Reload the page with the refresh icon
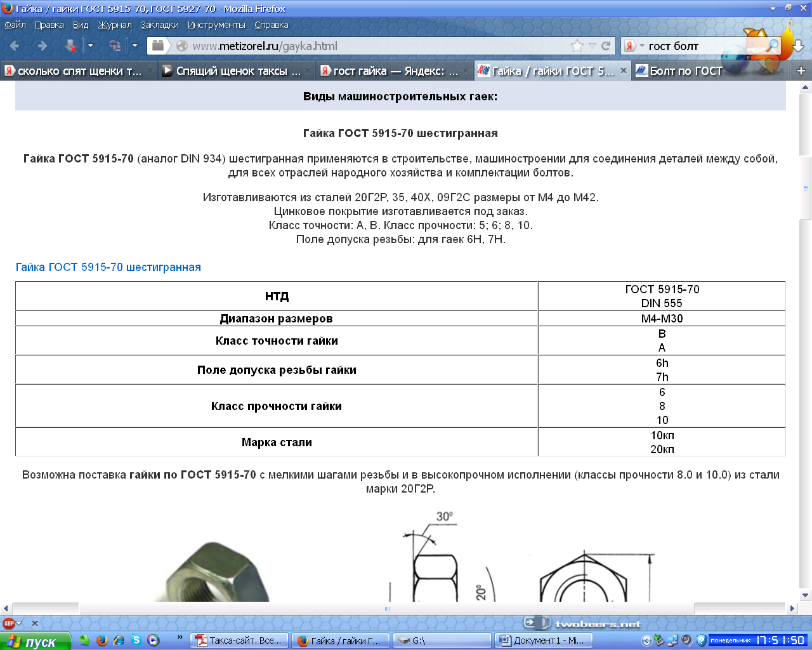The width and height of the screenshot is (812, 650). coord(606,46)
